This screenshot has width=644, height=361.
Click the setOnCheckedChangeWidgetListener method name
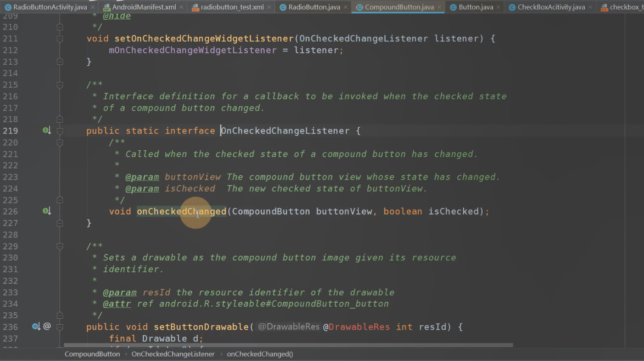204,39
